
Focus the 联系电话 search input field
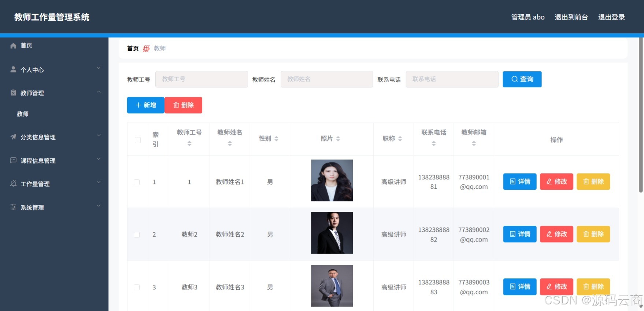coord(452,79)
